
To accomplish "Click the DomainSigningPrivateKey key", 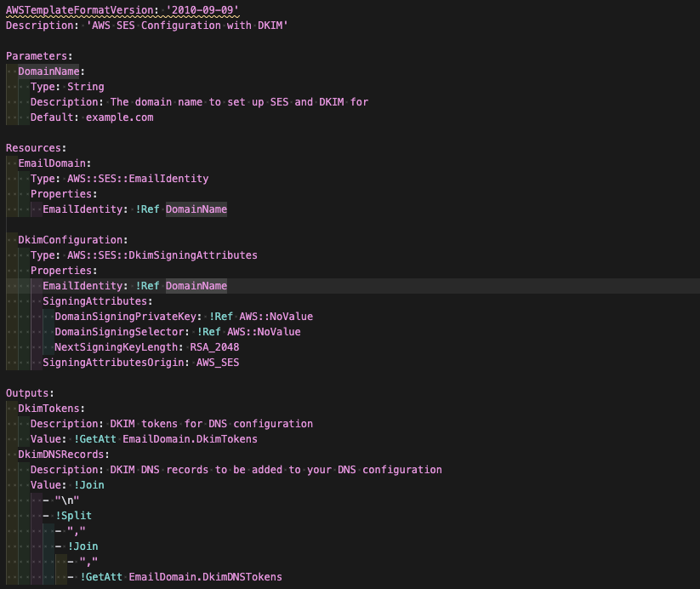I will (x=125, y=317).
